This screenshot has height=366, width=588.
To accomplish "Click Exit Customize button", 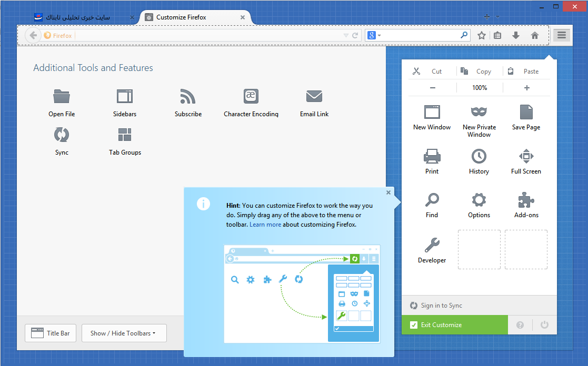I will [x=454, y=325].
